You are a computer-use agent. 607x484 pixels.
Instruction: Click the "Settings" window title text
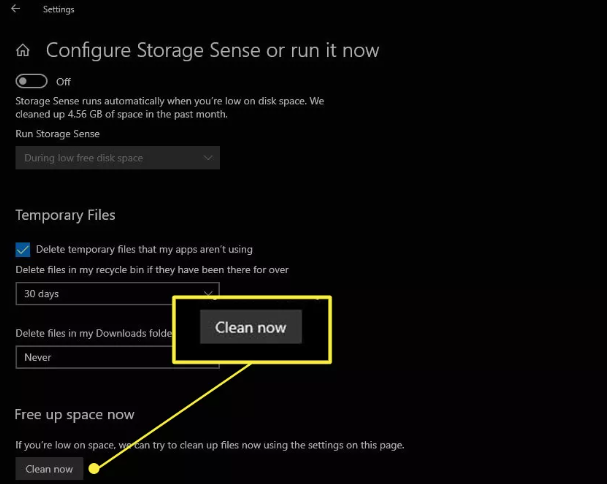point(58,9)
